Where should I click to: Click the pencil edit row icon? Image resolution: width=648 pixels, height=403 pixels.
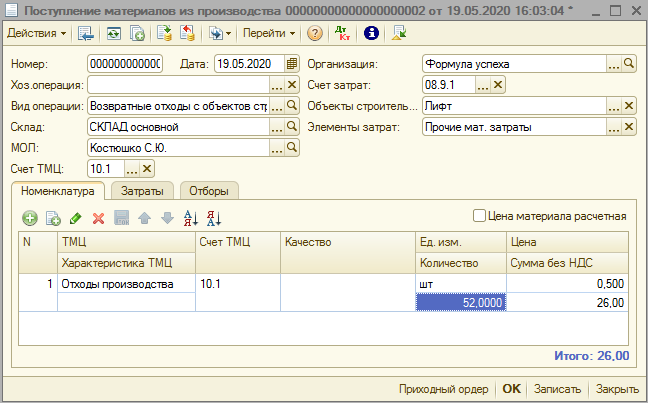pyautogui.click(x=76, y=217)
